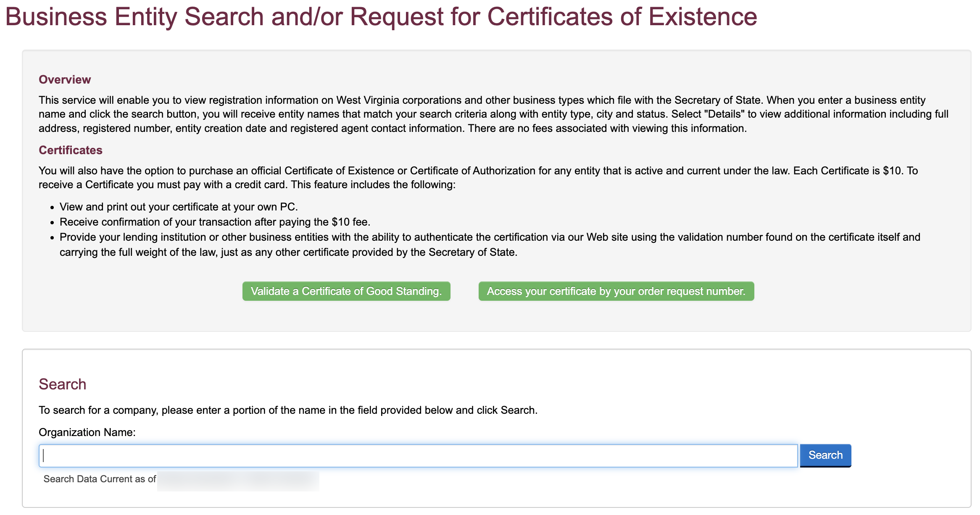
Task: Click the Validate a Certificate of Good Standing button
Action: click(x=346, y=291)
